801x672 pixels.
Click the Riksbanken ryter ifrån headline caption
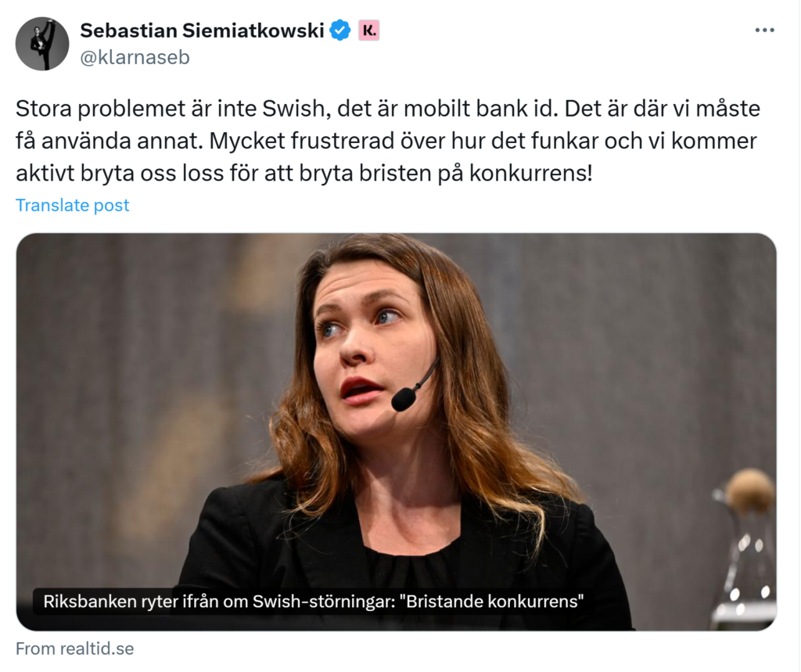point(196,602)
